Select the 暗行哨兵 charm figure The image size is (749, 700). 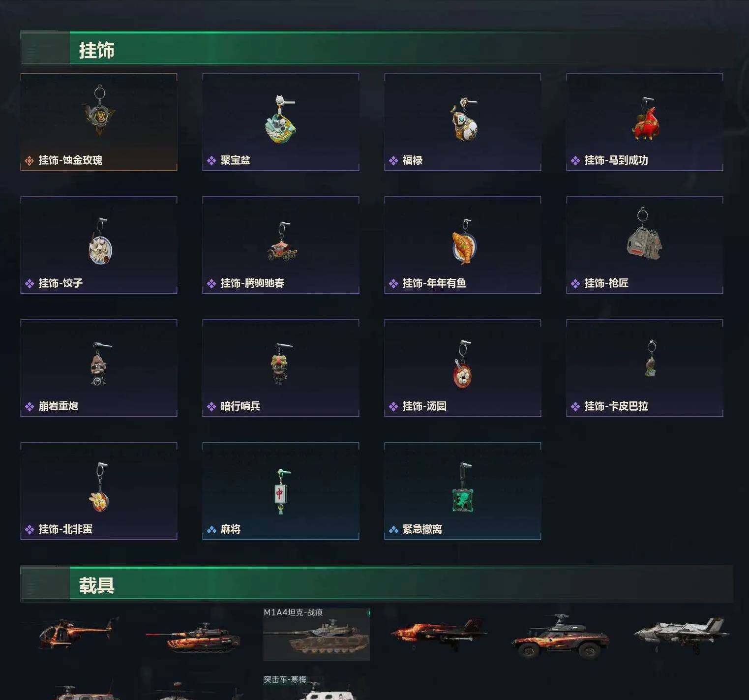click(x=281, y=364)
